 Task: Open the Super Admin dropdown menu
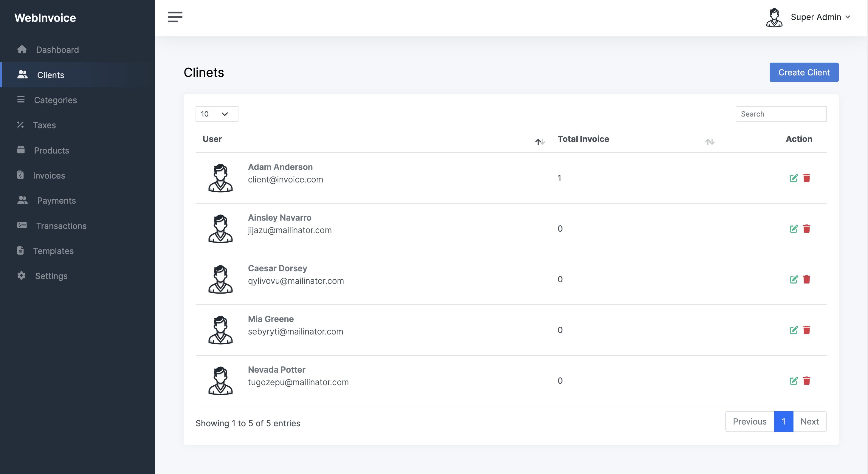click(x=820, y=17)
